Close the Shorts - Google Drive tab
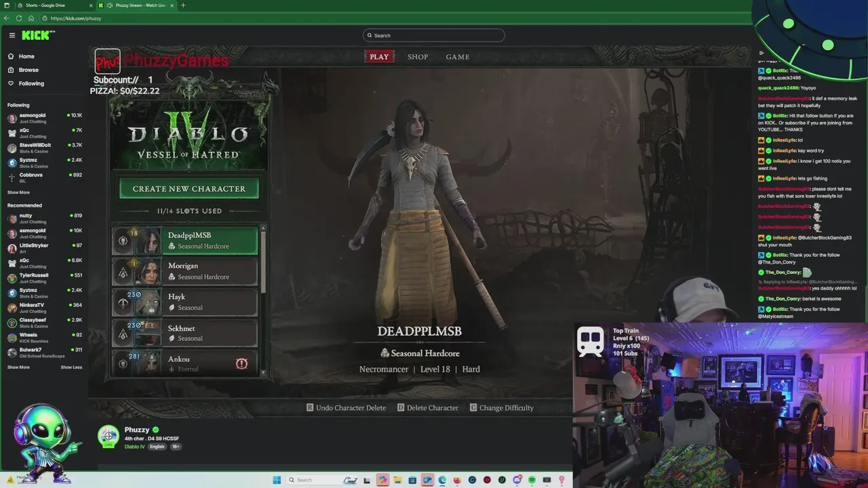This screenshot has height=488, width=868. pos(90,5)
